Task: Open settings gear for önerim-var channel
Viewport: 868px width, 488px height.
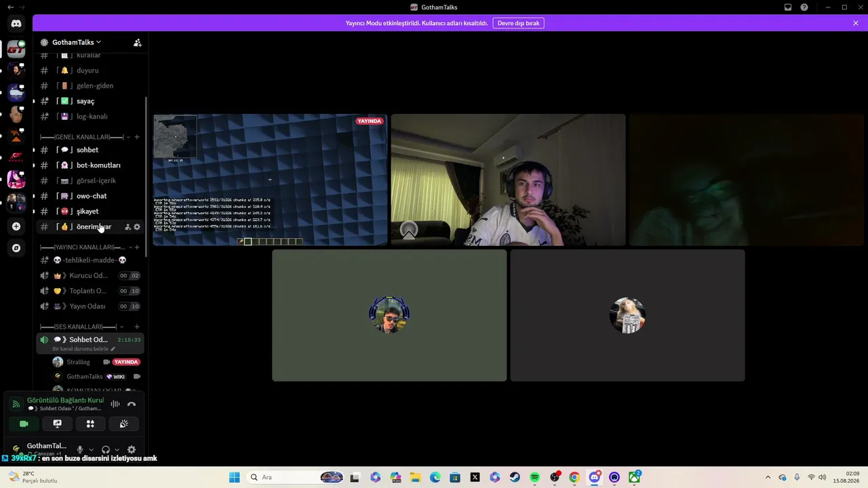Action: pos(137,227)
